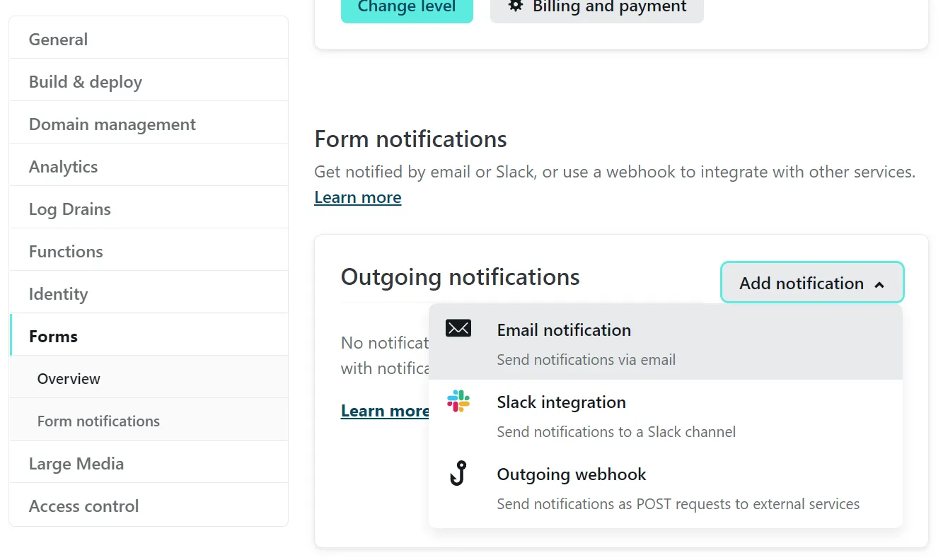Image resolution: width=943 pixels, height=560 pixels.
Task: Click the hook icon for Outgoing webhook
Action: coord(458,473)
